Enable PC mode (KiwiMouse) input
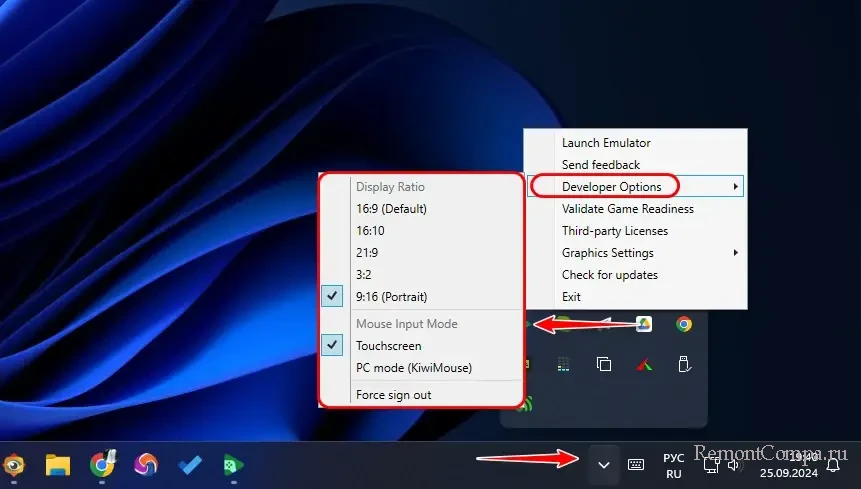This screenshot has width=861, height=489. point(413,368)
